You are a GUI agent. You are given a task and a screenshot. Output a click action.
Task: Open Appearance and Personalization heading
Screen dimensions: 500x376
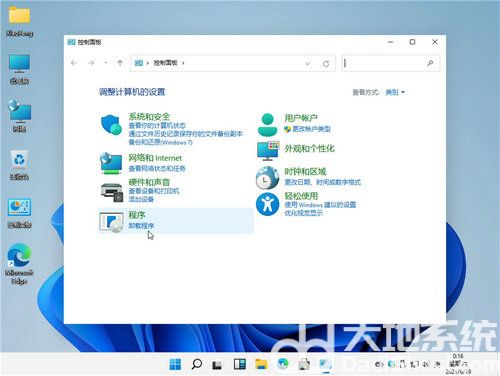(x=309, y=149)
